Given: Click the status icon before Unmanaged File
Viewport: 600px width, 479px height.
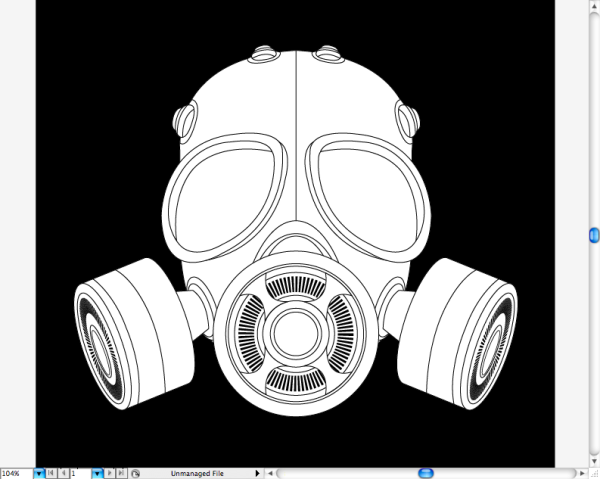Looking at the screenshot, I should point(135,473).
